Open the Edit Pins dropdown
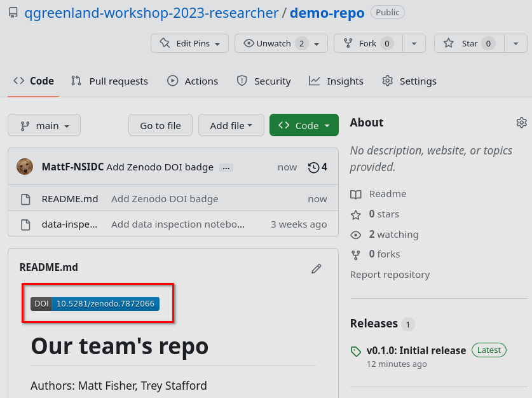This screenshot has height=398, width=532. click(x=189, y=43)
